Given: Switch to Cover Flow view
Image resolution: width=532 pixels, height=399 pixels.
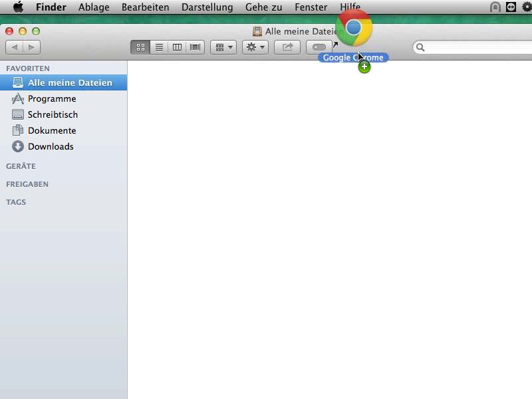Looking at the screenshot, I should (195, 47).
